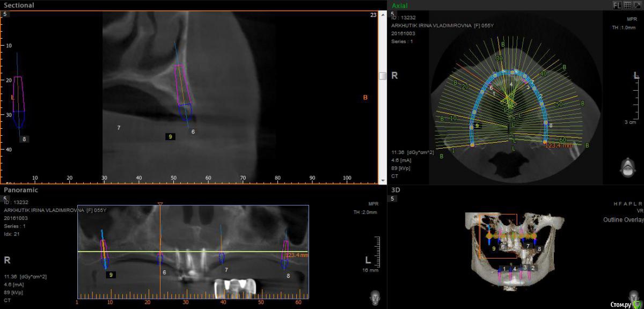The image size is (644, 309).
Task: Click the face orientation icon in Panoramic view
Action: tap(376, 297)
